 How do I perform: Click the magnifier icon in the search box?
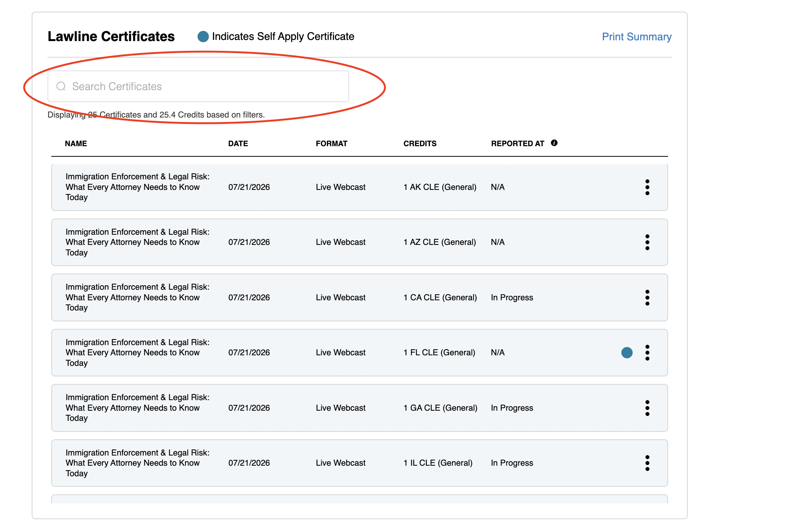[61, 86]
